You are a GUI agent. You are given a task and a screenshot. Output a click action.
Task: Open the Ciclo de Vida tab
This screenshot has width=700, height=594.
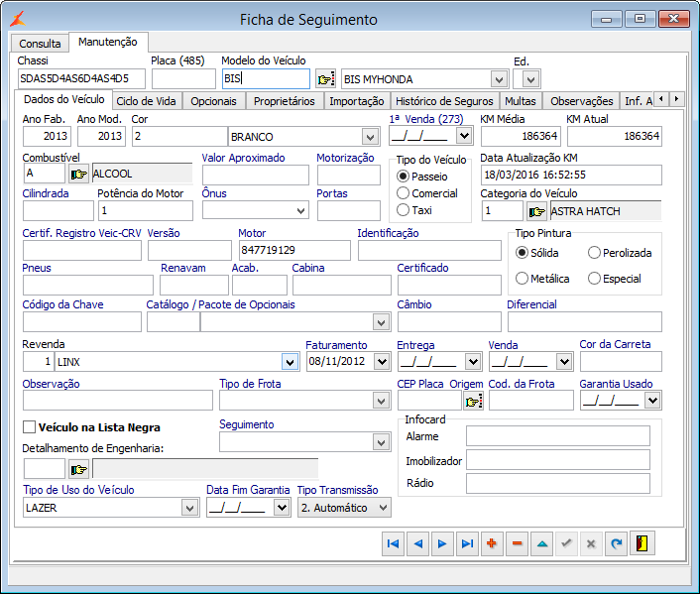point(147,101)
